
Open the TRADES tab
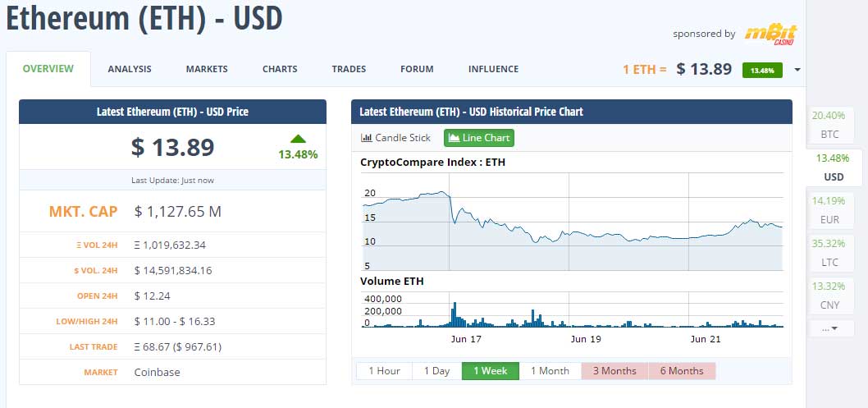(x=349, y=69)
